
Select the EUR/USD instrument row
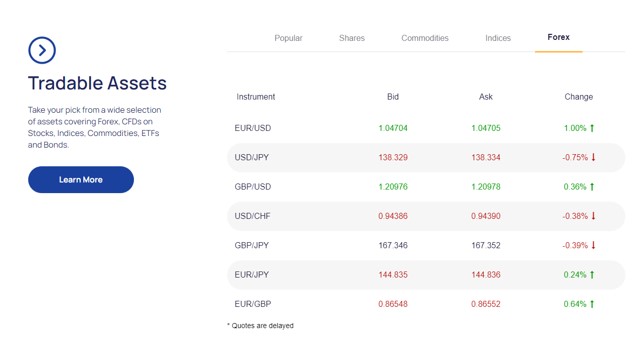(426, 128)
